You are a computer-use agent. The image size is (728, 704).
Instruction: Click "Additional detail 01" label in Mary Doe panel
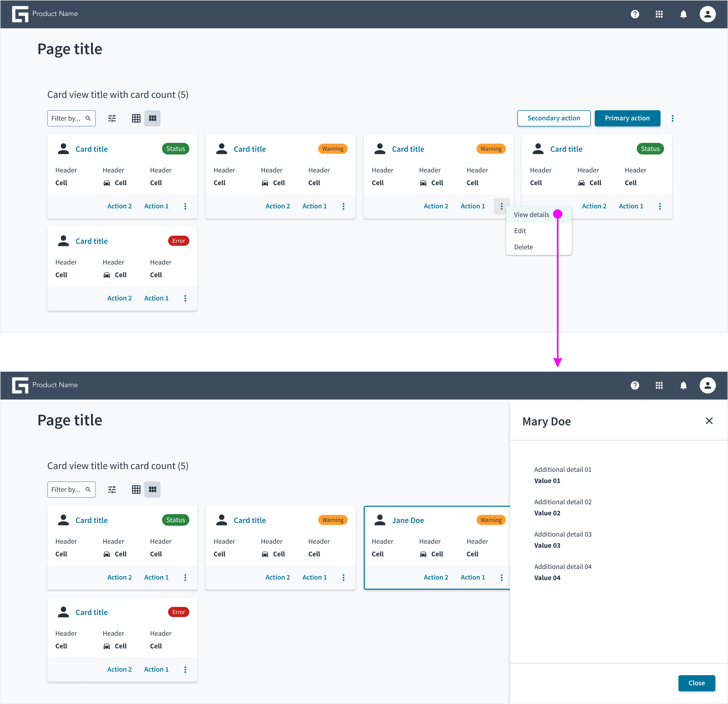coord(562,469)
